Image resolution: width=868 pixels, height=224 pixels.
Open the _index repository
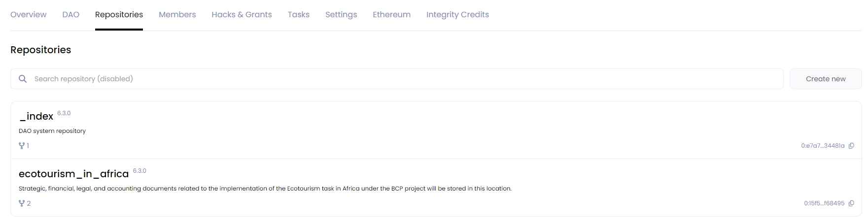[36, 117]
